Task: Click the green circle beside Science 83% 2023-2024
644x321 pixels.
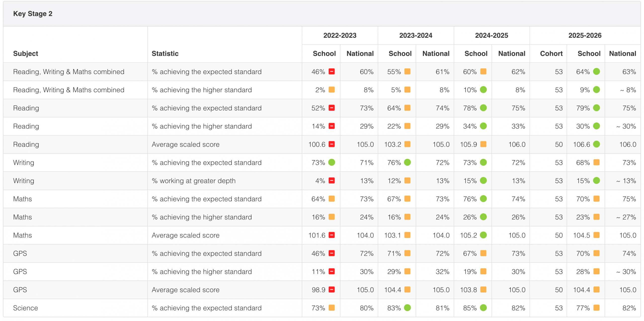Action: coord(407,308)
